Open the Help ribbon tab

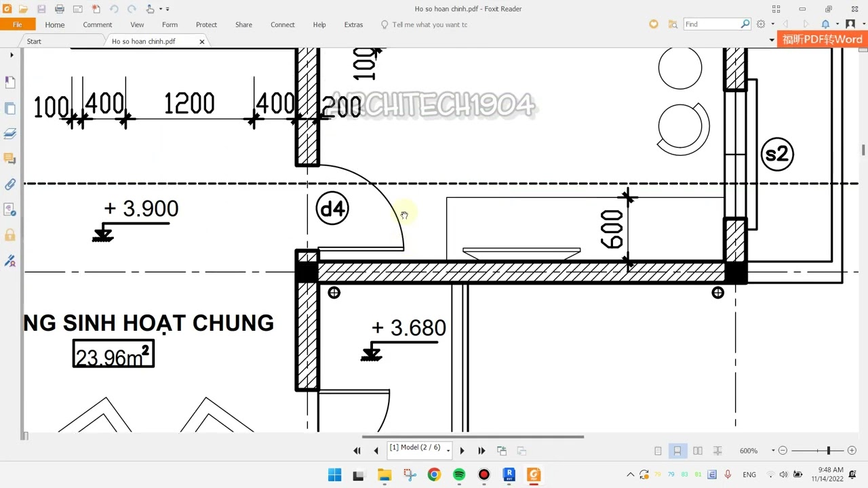[x=319, y=24]
